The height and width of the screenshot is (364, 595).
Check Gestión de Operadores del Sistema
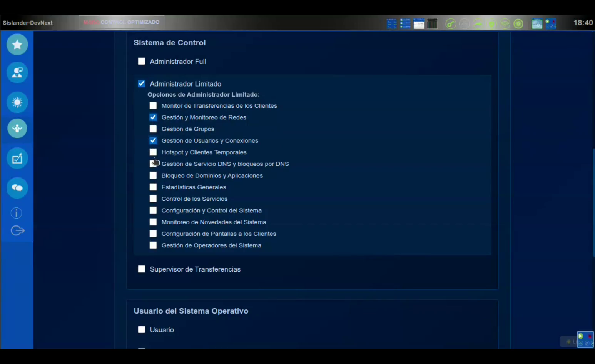[153, 245]
